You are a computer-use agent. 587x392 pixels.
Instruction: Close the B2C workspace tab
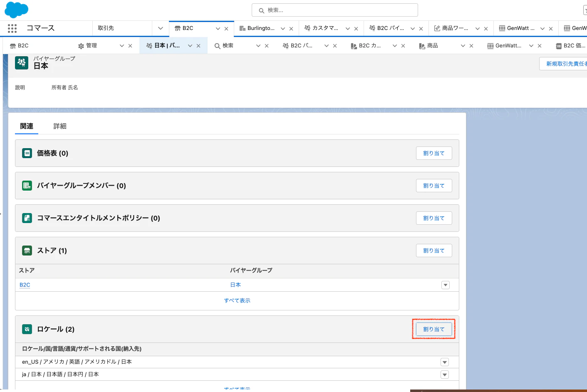pyautogui.click(x=226, y=29)
